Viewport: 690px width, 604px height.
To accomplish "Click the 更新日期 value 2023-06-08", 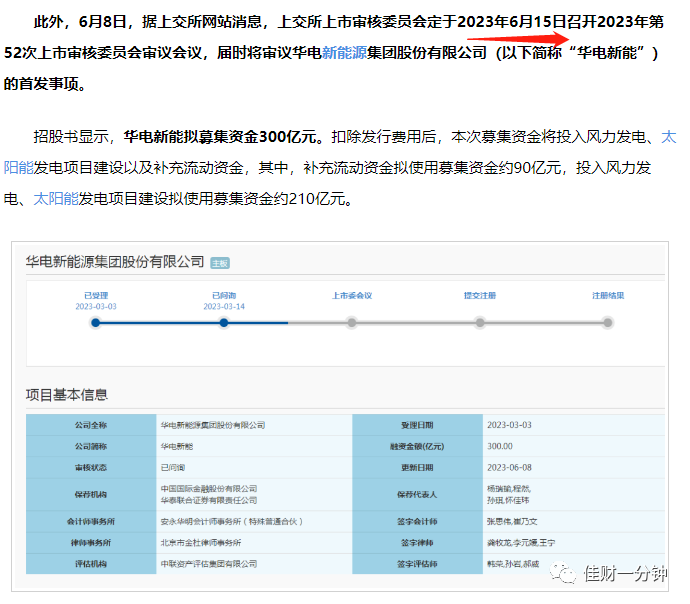I will tap(509, 467).
